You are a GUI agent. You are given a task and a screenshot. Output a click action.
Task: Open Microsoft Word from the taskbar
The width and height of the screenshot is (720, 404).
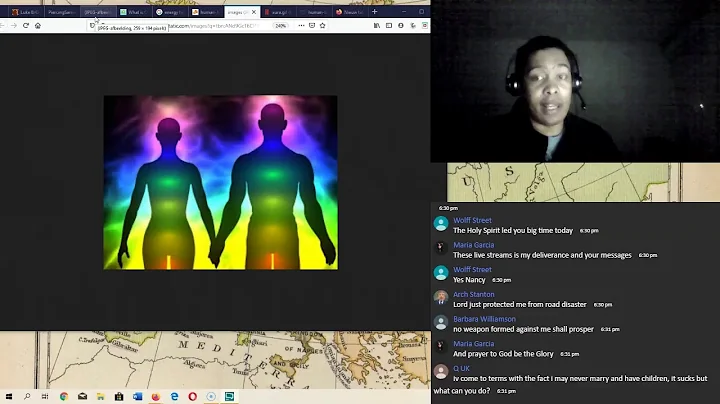tap(137, 396)
